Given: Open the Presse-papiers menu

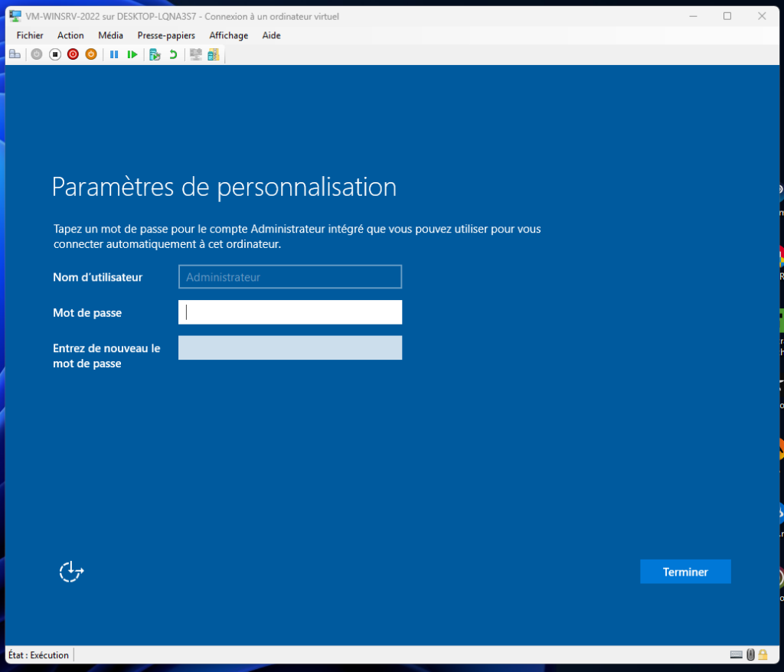Looking at the screenshot, I should pos(166,35).
